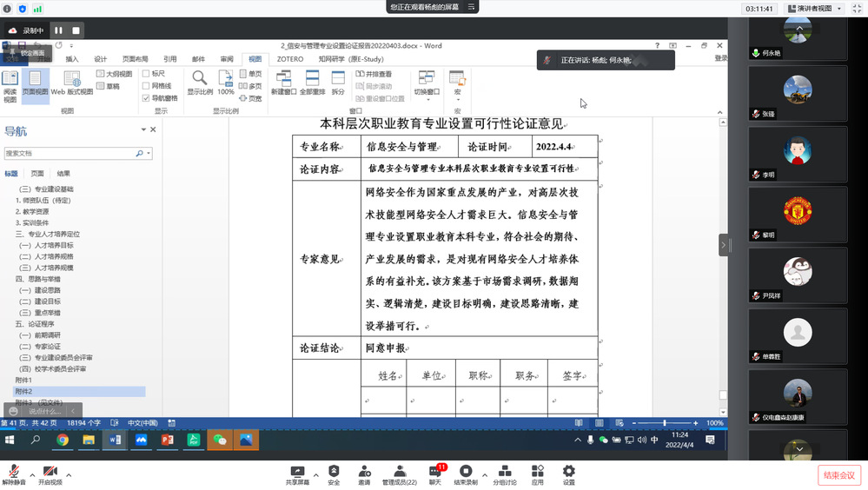Click the 结束会议 (End Meeting) button
The width and height of the screenshot is (868, 490).
[838, 475]
